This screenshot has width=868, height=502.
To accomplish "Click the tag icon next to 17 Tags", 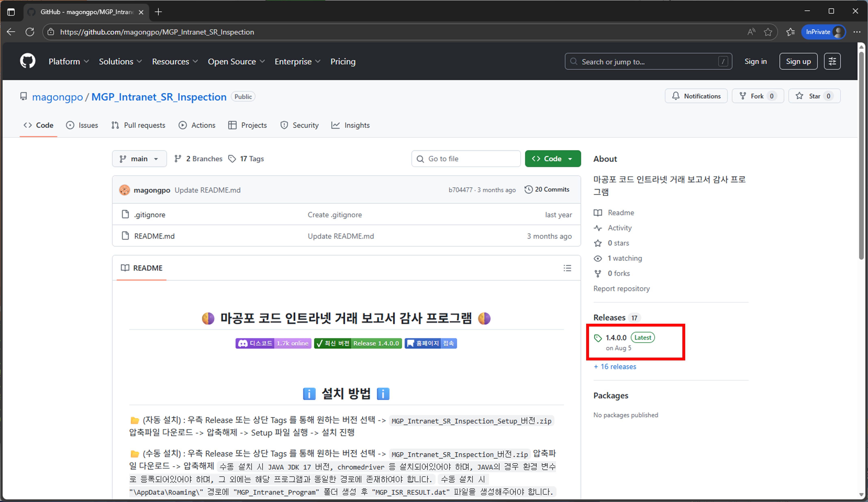I will [x=233, y=158].
